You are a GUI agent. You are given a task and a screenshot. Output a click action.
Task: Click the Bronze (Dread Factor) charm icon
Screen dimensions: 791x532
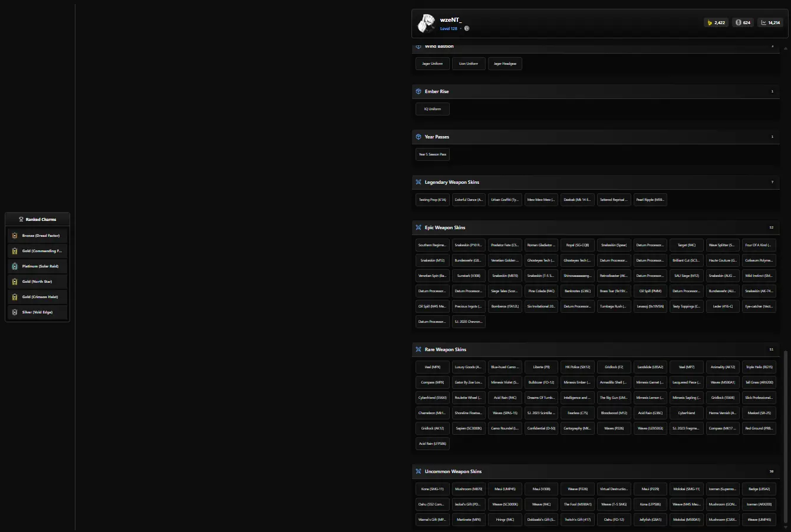15,236
